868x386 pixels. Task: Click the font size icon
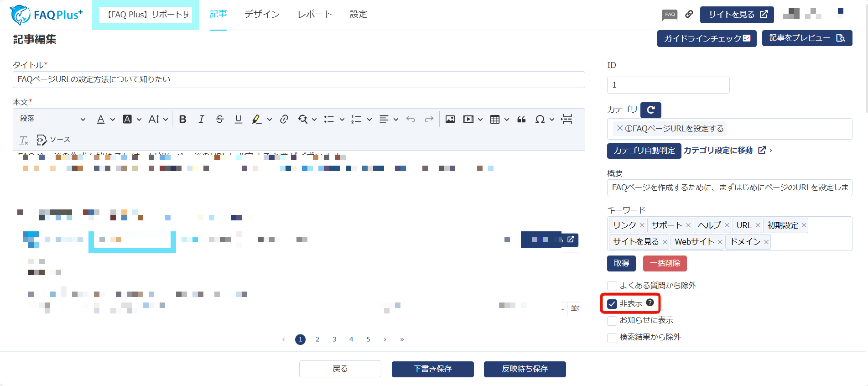coord(154,119)
